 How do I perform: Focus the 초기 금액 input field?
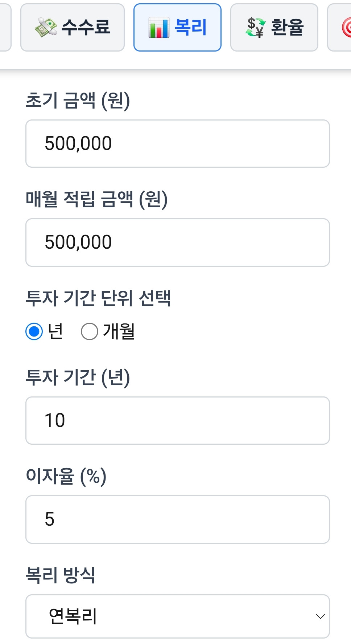tap(177, 143)
